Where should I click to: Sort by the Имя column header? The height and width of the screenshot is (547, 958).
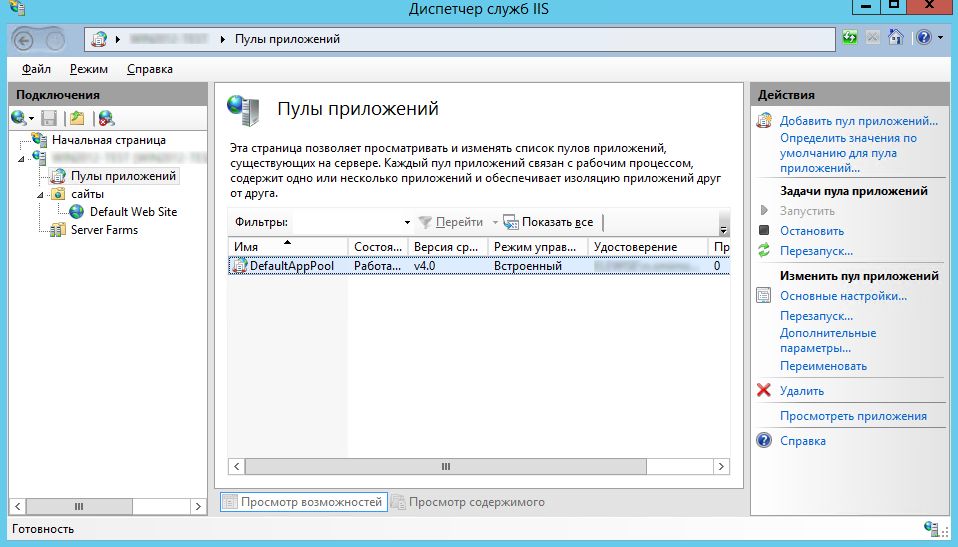pos(288,247)
